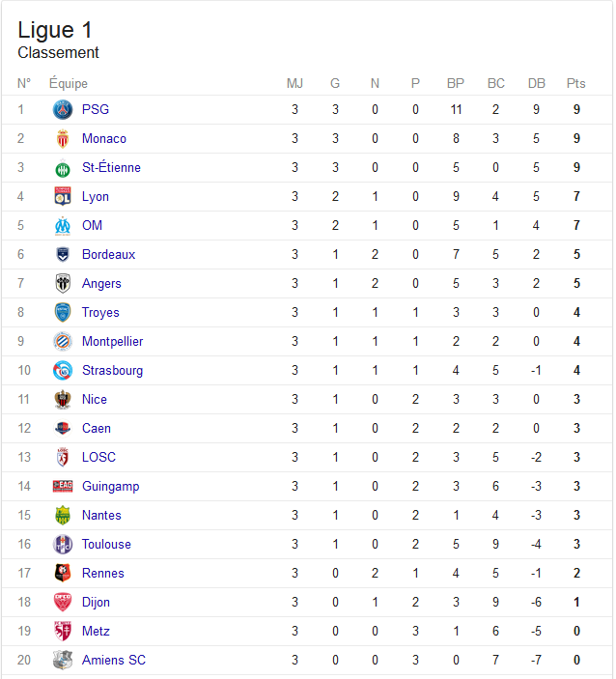Click the OM Marseille crest icon
Screen dimensions: 616x679
pos(63,226)
